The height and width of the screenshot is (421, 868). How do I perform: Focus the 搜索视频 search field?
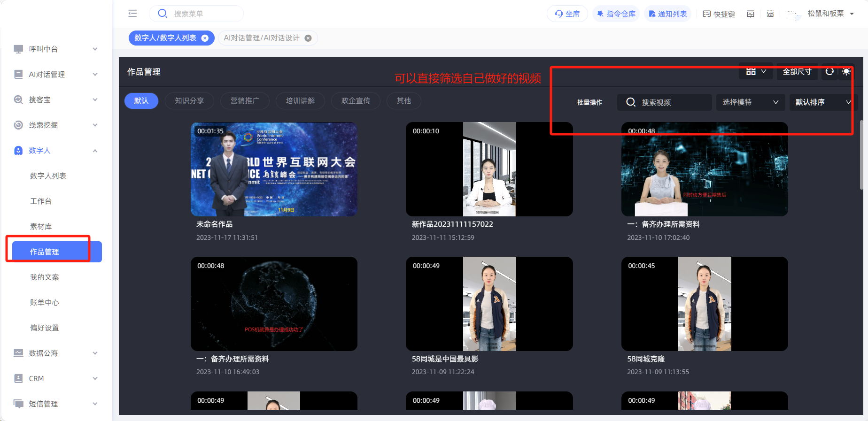[x=665, y=102]
